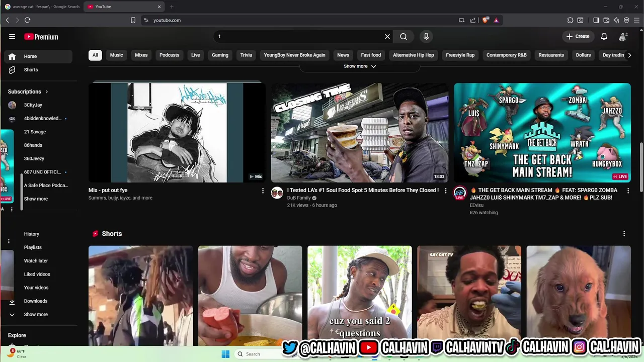Expand the Subscriptions section
The image size is (644, 362).
point(28,92)
